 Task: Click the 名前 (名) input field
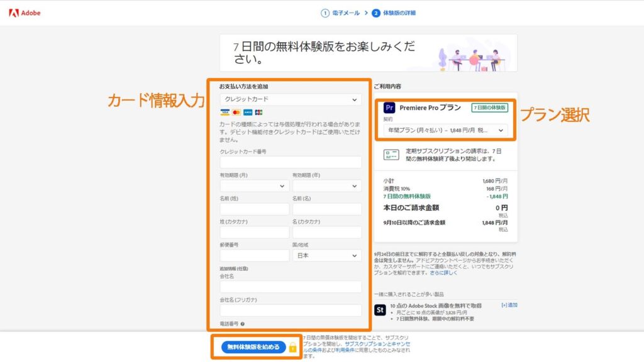(x=327, y=209)
